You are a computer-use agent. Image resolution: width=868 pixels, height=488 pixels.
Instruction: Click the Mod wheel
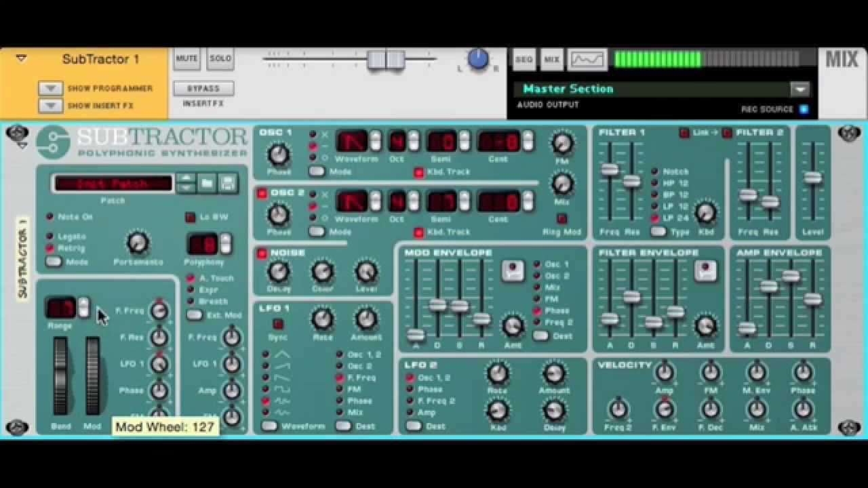click(92, 375)
